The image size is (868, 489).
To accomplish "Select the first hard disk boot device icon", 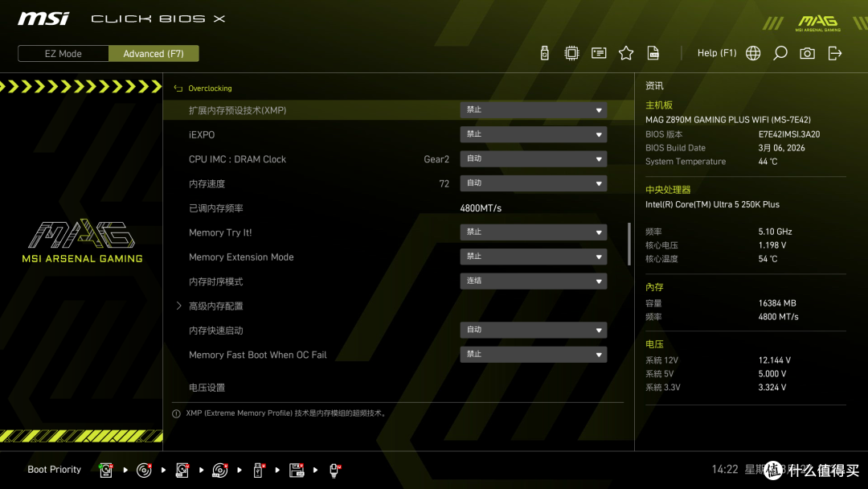I will click(x=106, y=471).
